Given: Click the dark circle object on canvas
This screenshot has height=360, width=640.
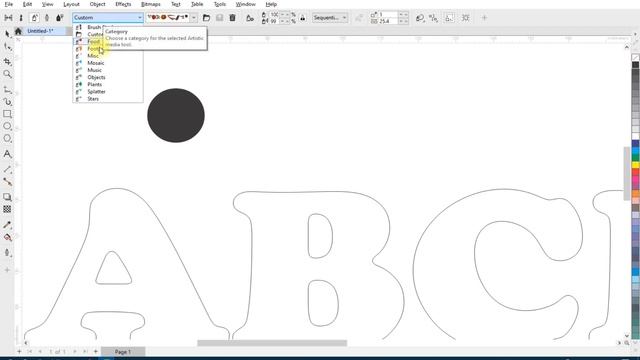Looking at the screenshot, I should coord(176,116).
